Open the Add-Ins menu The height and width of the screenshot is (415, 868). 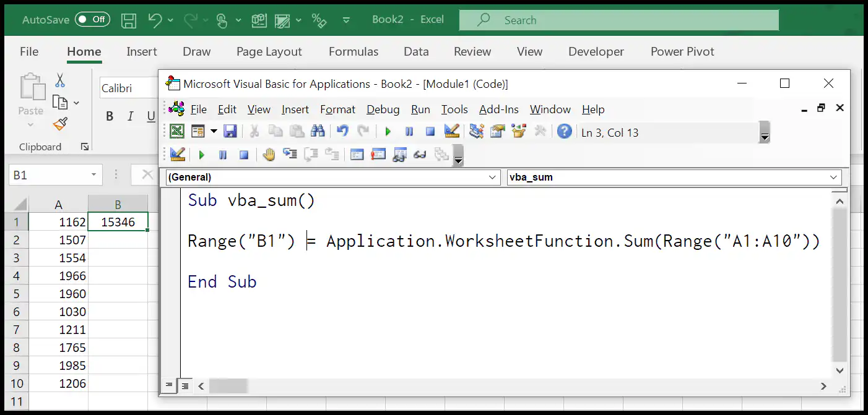[x=499, y=109]
